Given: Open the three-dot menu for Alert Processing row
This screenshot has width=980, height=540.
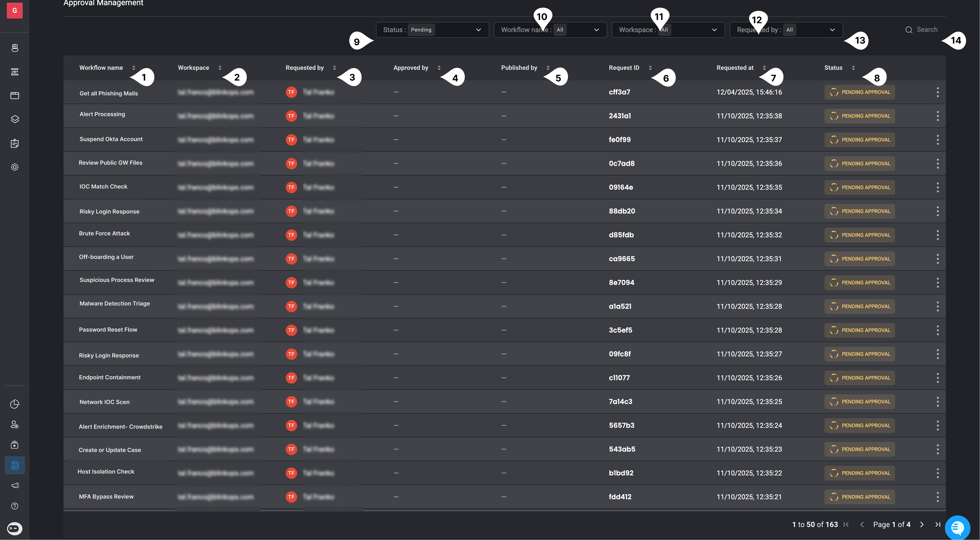Looking at the screenshot, I should click(937, 116).
